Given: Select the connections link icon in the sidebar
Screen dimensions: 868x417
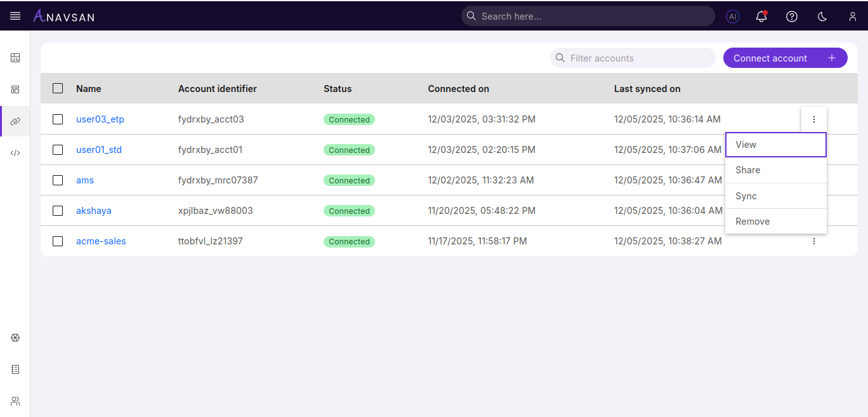Looking at the screenshot, I should coord(15,121).
